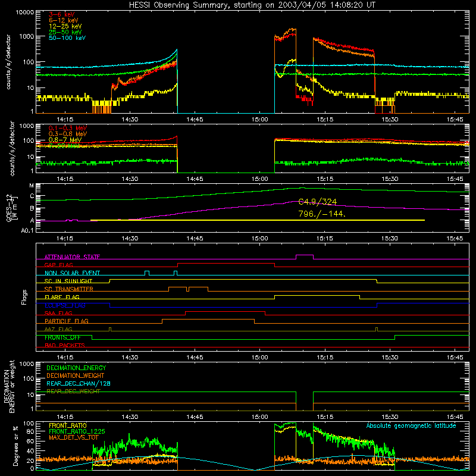
Task: Click the DECIMATION_ENERGY legend label
Action: [x=76, y=368]
